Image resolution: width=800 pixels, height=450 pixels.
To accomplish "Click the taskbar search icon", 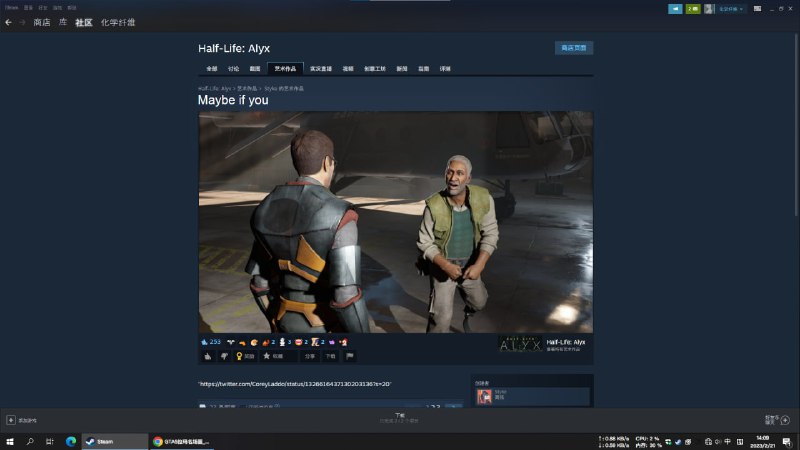I will [30, 441].
